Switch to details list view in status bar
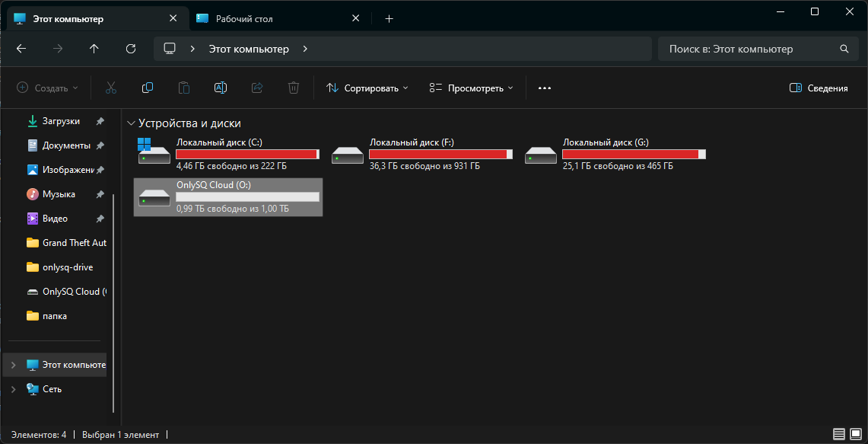Viewport: 868px width, 444px height. (838, 434)
